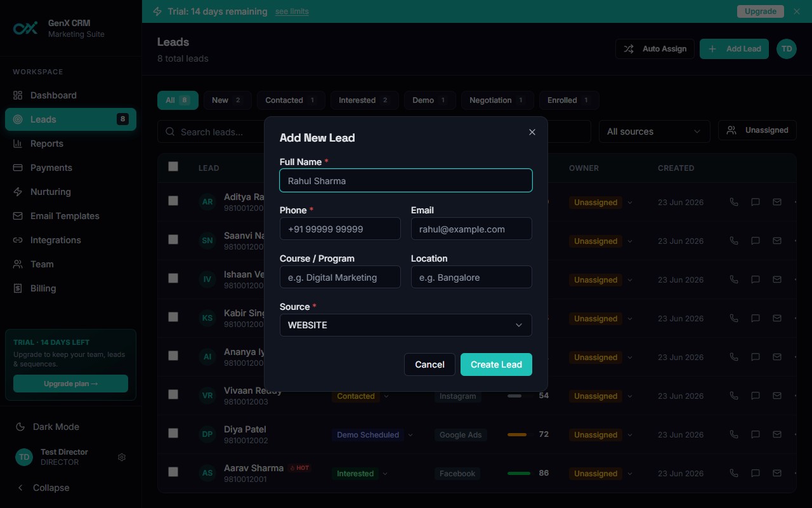812x508 pixels.
Task: Tick the select-all leads checkbox
Action: coord(173,166)
